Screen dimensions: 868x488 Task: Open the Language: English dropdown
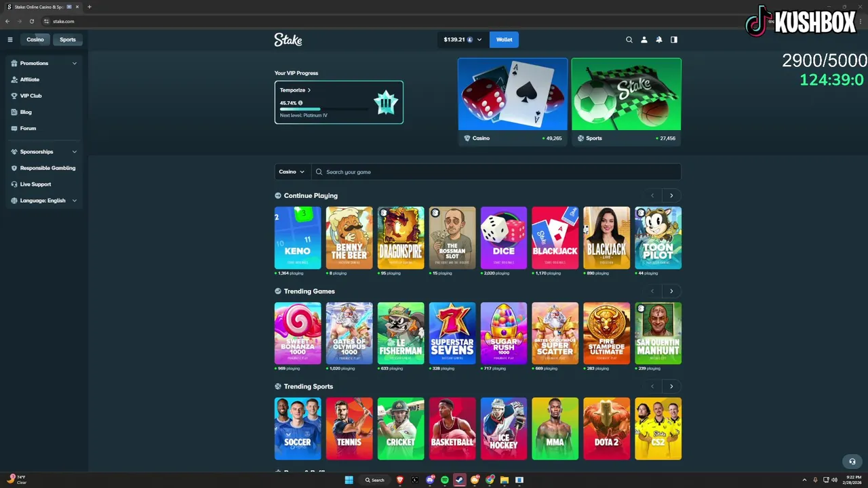[x=44, y=201]
